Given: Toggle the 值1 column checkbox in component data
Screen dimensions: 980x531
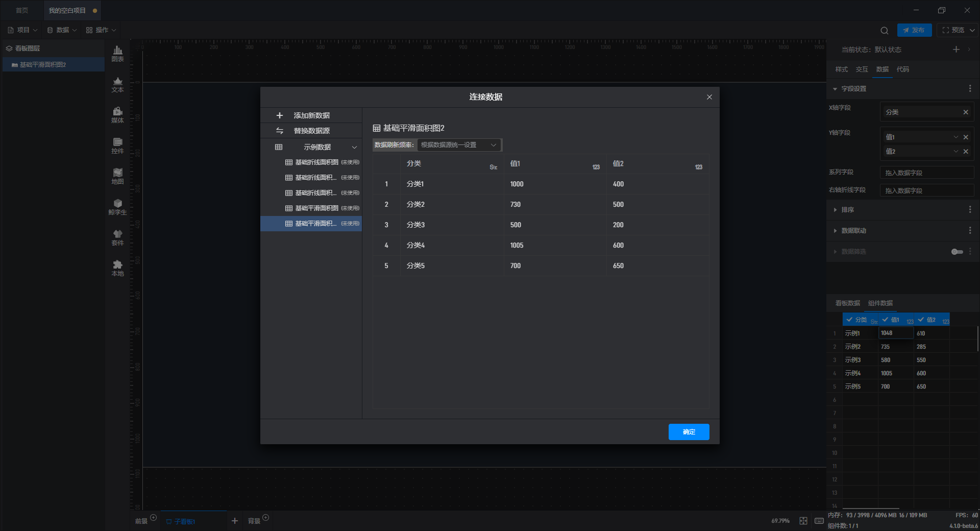Looking at the screenshot, I should [x=885, y=320].
